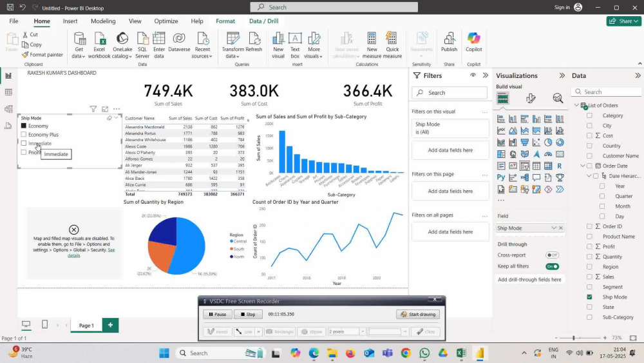Open Enter data dialog
Screen dimensions: 644x363
click(159, 45)
